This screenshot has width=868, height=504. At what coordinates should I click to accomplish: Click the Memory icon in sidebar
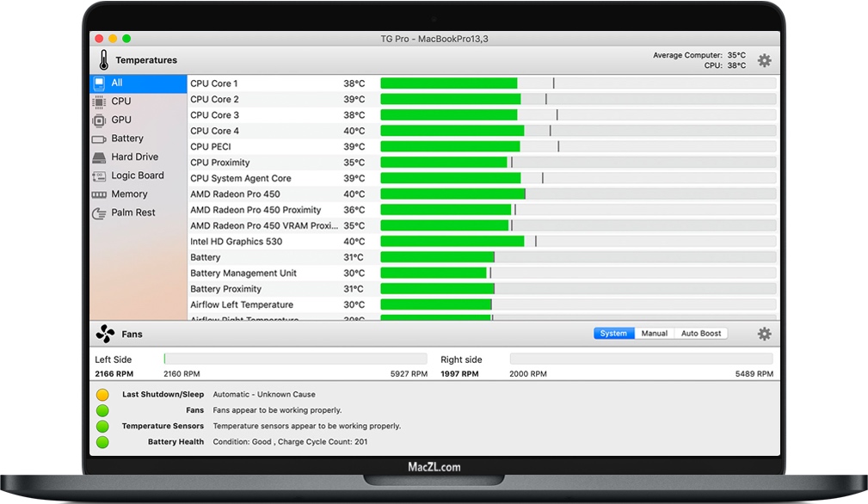click(x=99, y=194)
